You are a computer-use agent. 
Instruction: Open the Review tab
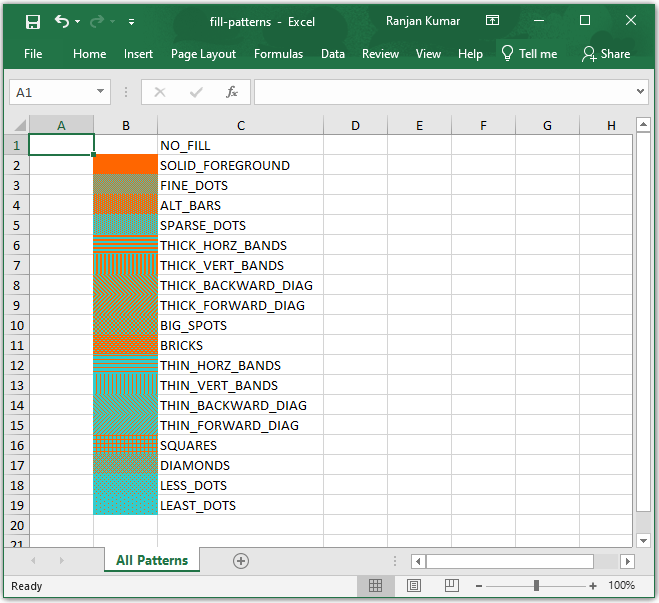380,54
